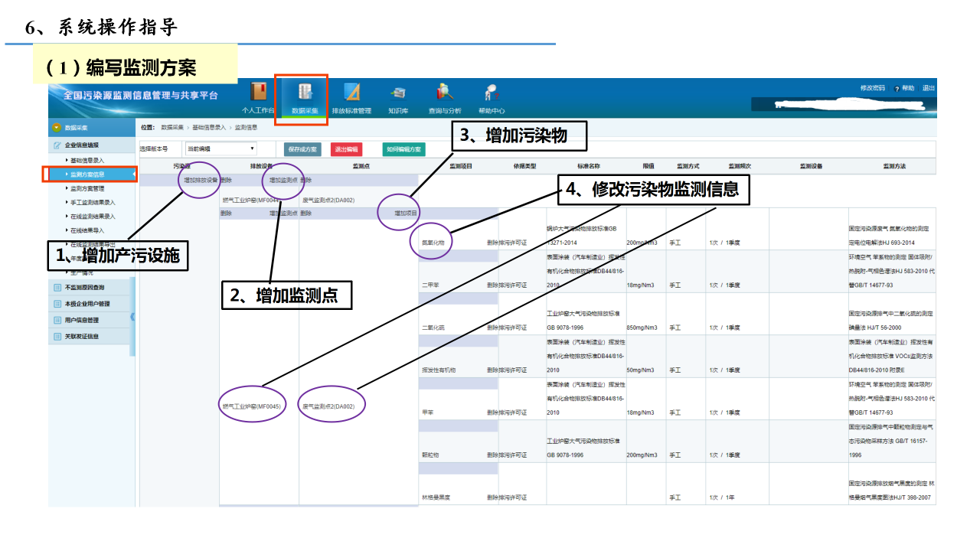Click the 数据采集 database icon
This screenshot has width=980, height=551.
[304, 93]
